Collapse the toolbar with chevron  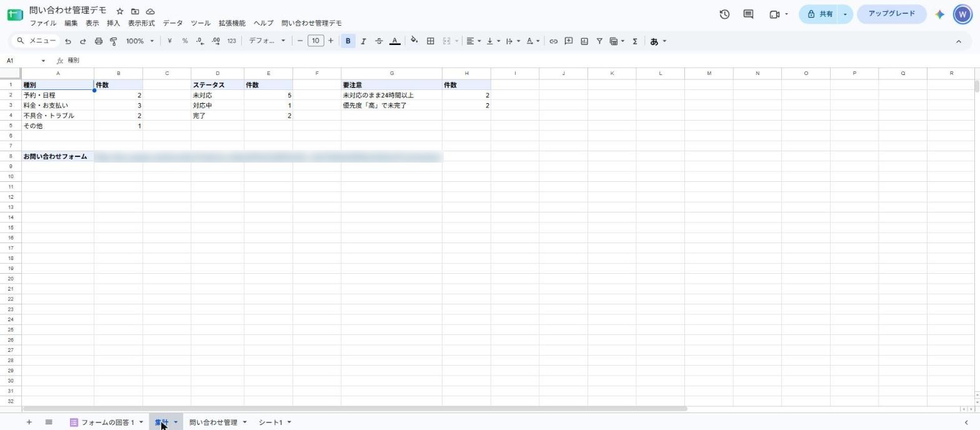(958, 41)
